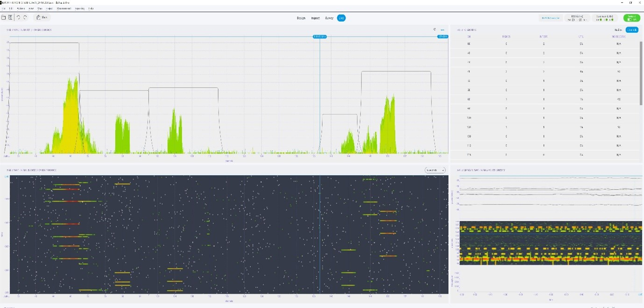Switch to the Design tab
Image resolution: width=644 pixels, height=308 pixels.
(x=301, y=18)
